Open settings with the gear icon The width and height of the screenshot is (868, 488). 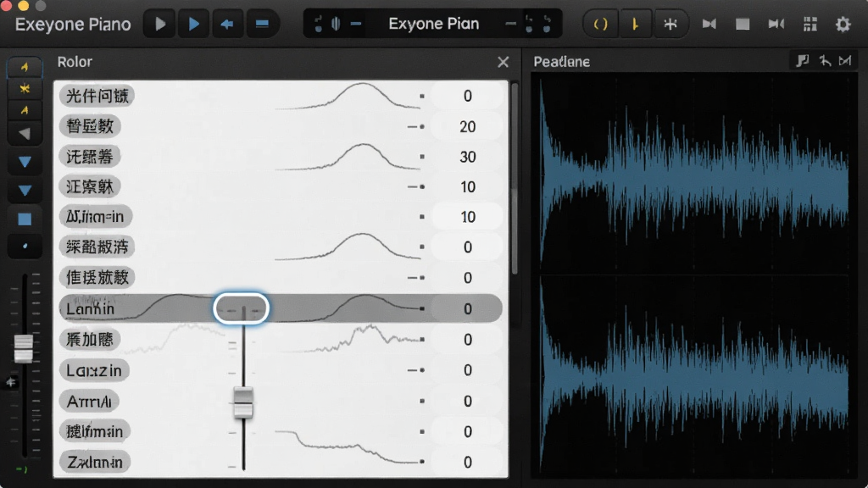(843, 25)
